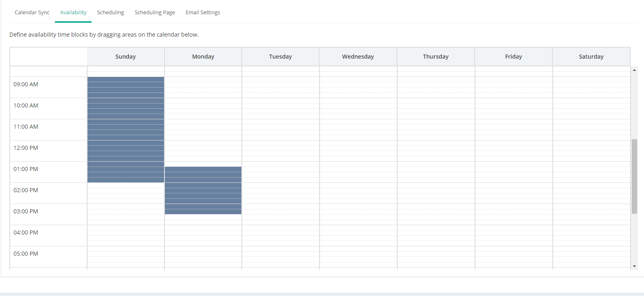The height and width of the screenshot is (296, 644).
Task: Click the 01:00 PM time label
Action: (x=26, y=169)
